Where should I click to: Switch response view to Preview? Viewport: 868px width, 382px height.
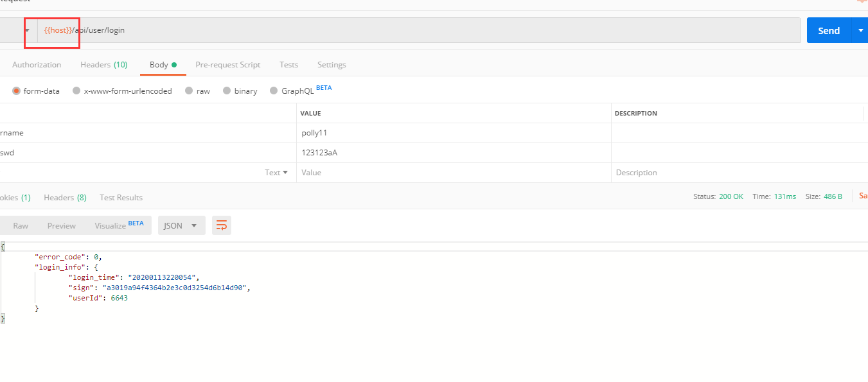tap(62, 225)
